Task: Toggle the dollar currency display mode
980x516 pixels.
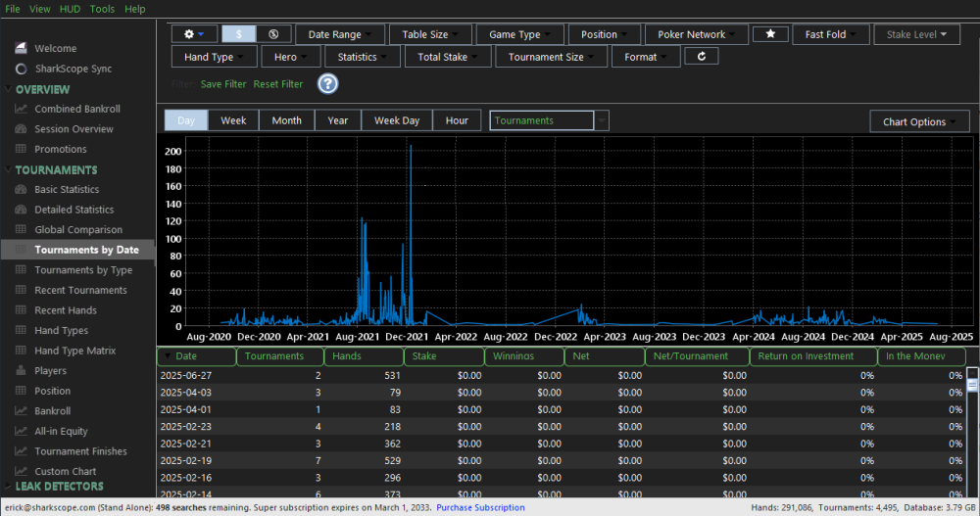Action: 238,34
